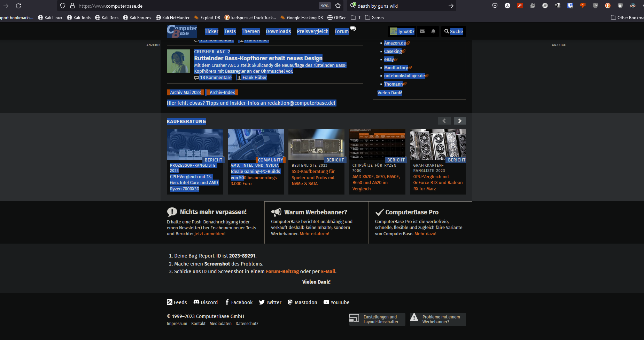Open Ticker navigation item
This screenshot has width=644, height=340.
pos(211,31)
